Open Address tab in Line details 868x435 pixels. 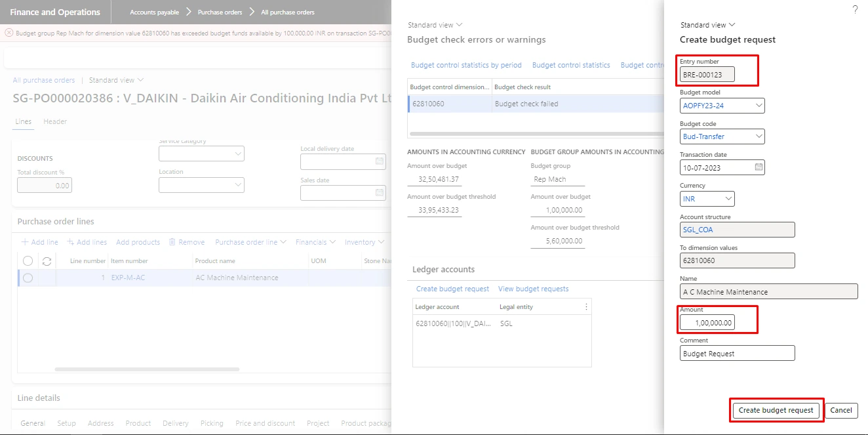coord(100,423)
